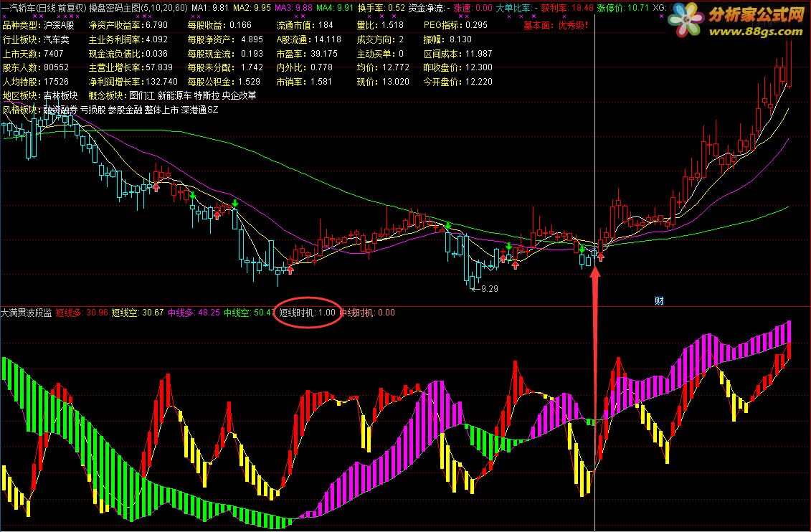
Task: Click the 地区板块: 吉林板块 field
Action: pos(40,95)
